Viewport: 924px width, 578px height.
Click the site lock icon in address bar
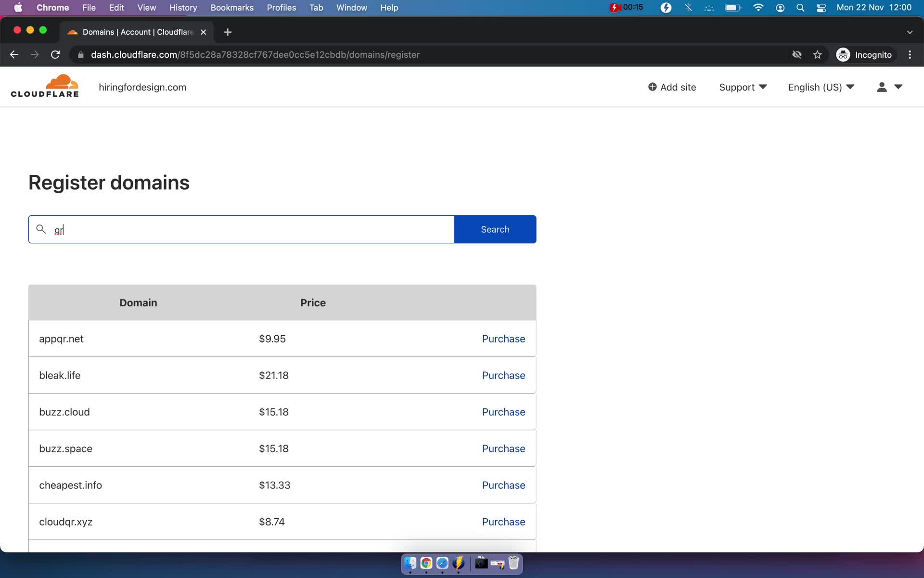coord(81,54)
